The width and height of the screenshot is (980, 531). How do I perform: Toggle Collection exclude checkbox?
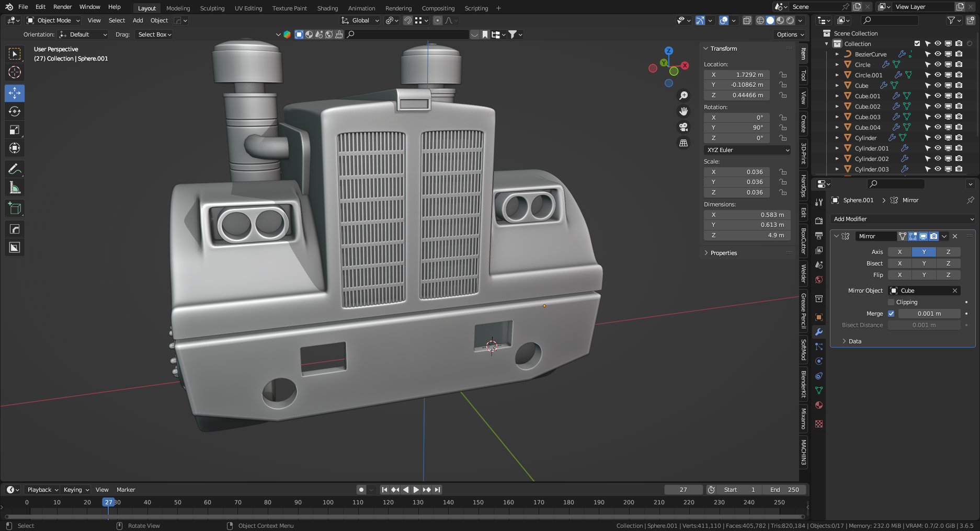pyautogui.click(x=917, y=44)
